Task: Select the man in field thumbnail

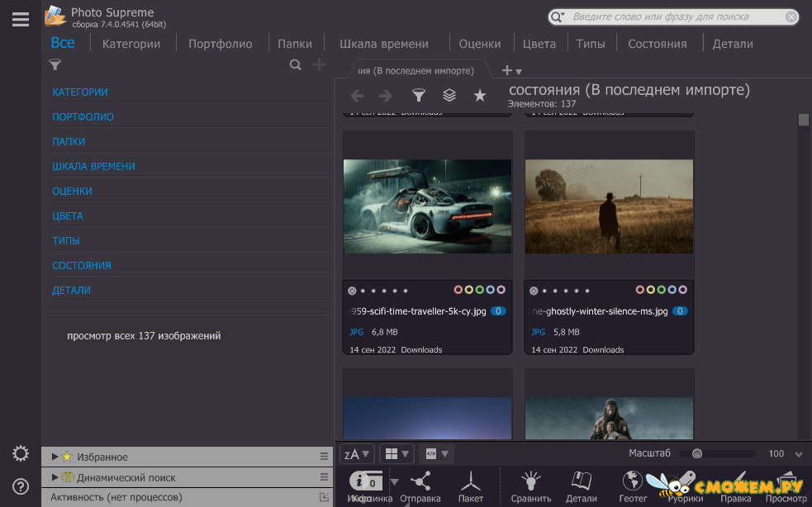Action: pos(609,206)
